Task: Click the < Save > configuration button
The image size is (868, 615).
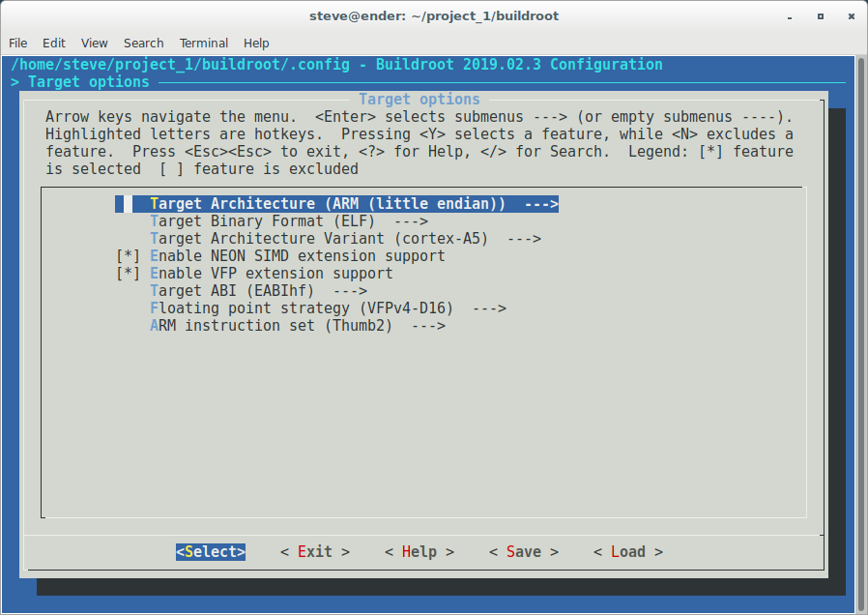Action: point(523,551)
